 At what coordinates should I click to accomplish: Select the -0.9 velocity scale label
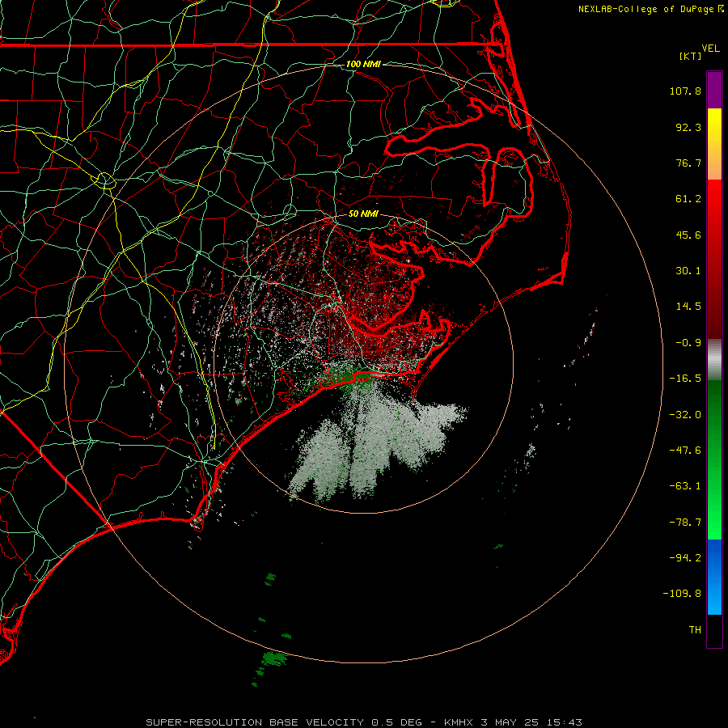click(688, 343)
